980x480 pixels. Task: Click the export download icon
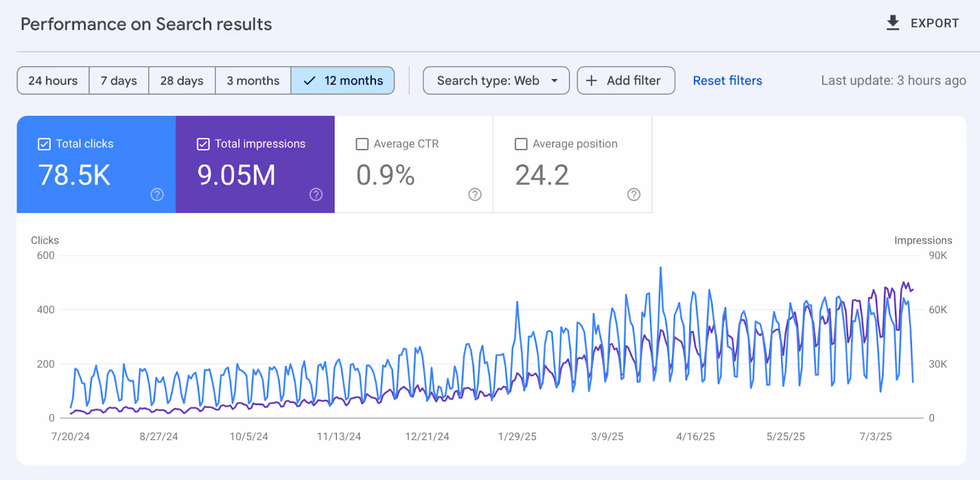(893, 23)
